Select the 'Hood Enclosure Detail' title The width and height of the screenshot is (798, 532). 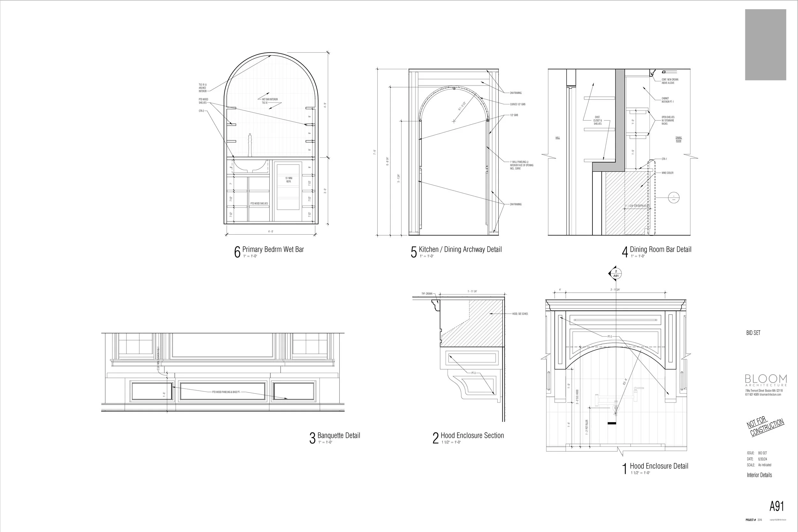tap(659, 466)
